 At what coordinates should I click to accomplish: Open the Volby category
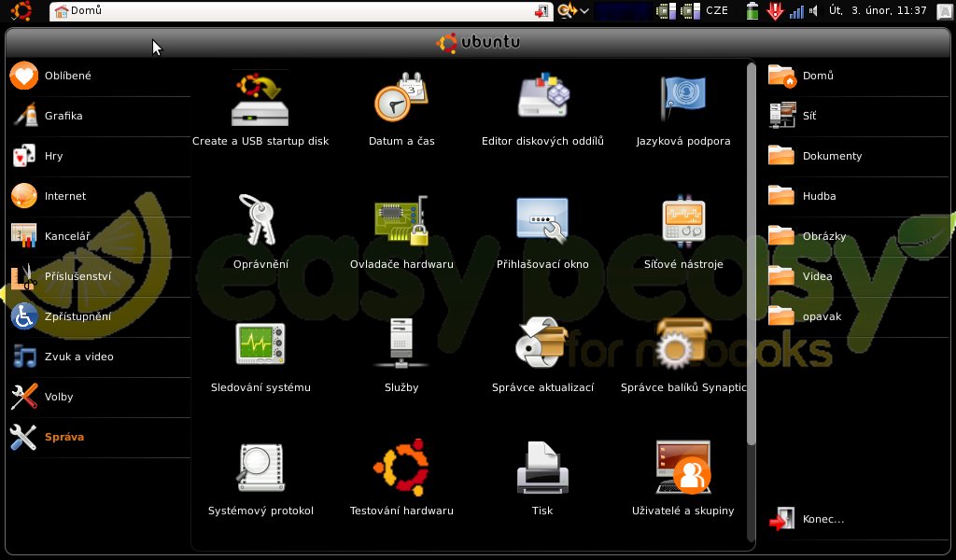pos(99,398)
